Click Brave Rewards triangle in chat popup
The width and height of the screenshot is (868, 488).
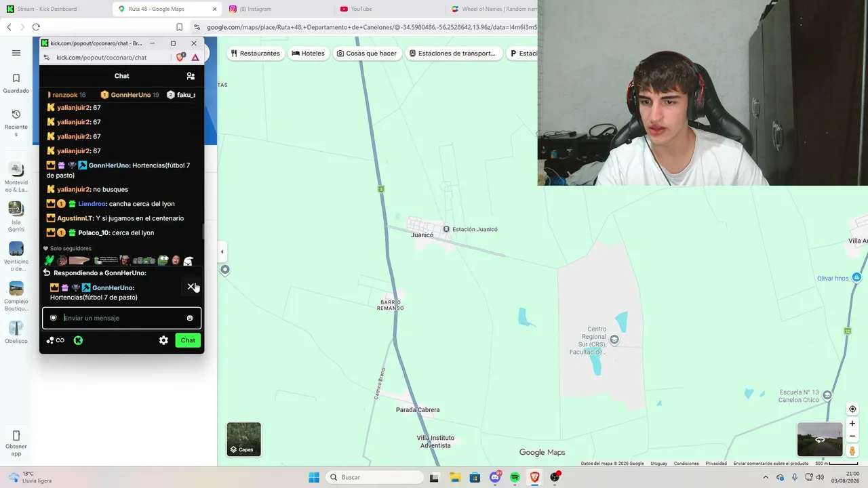[x=195, y=58]
